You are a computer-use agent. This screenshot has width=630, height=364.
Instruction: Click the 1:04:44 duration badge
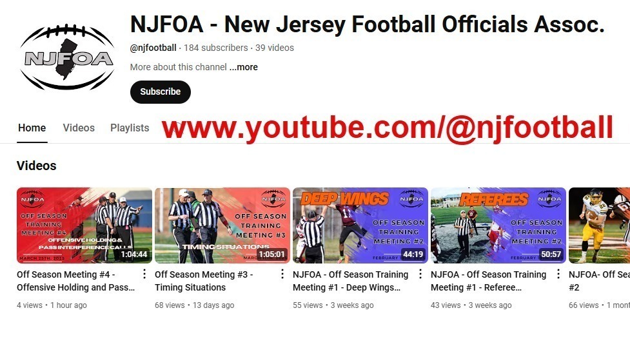[x=133, y=254]
